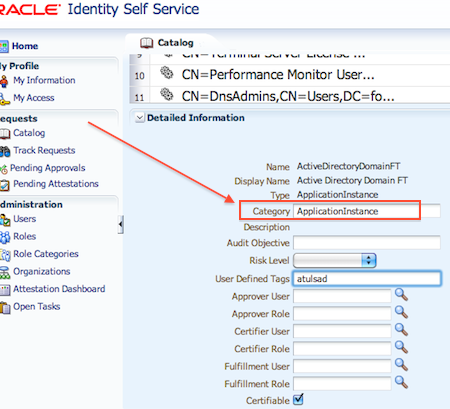Image resolution: width=450 pixels, height=409 pixels.
Task: Open Roles under Administration
Action: click(x=25, y=236)
